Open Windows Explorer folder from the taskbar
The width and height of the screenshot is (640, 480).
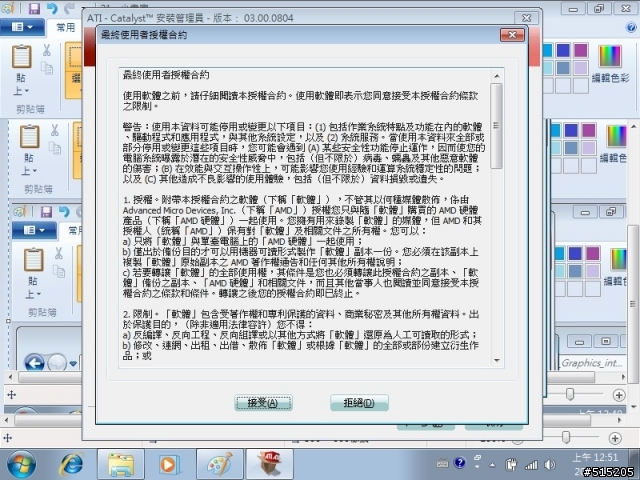click(x=120, y=464)
